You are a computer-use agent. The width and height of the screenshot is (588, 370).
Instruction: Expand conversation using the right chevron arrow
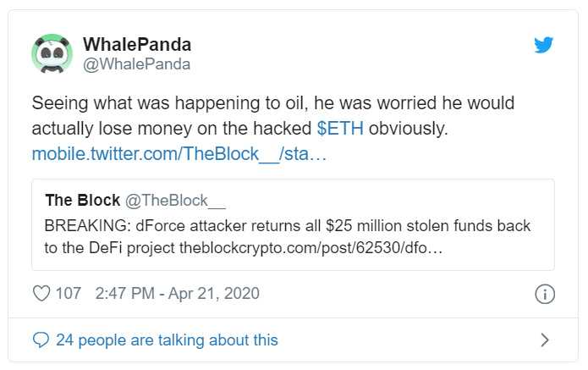(x=545, y=340)
